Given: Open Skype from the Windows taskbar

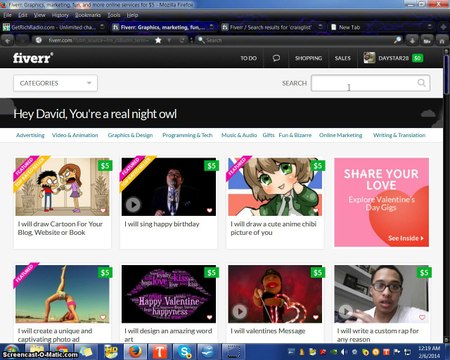Looking at the screenshot, I should [184, 352].
